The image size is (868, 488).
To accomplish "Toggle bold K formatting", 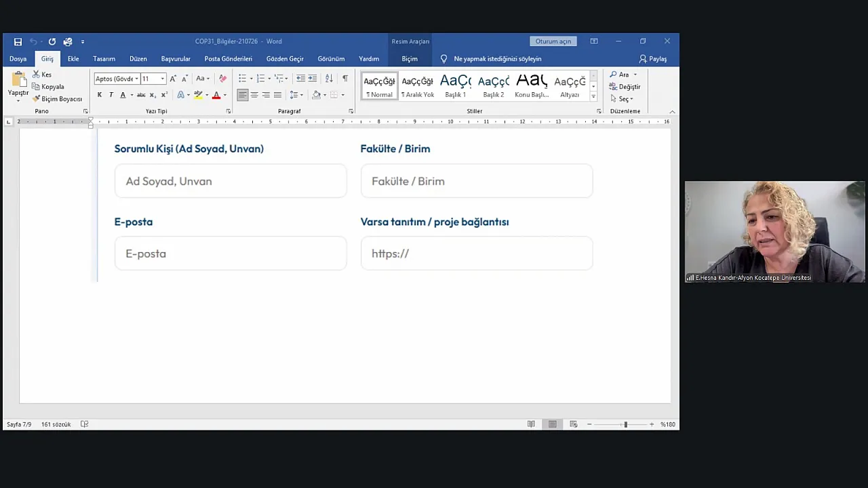I will click(100, 95).
